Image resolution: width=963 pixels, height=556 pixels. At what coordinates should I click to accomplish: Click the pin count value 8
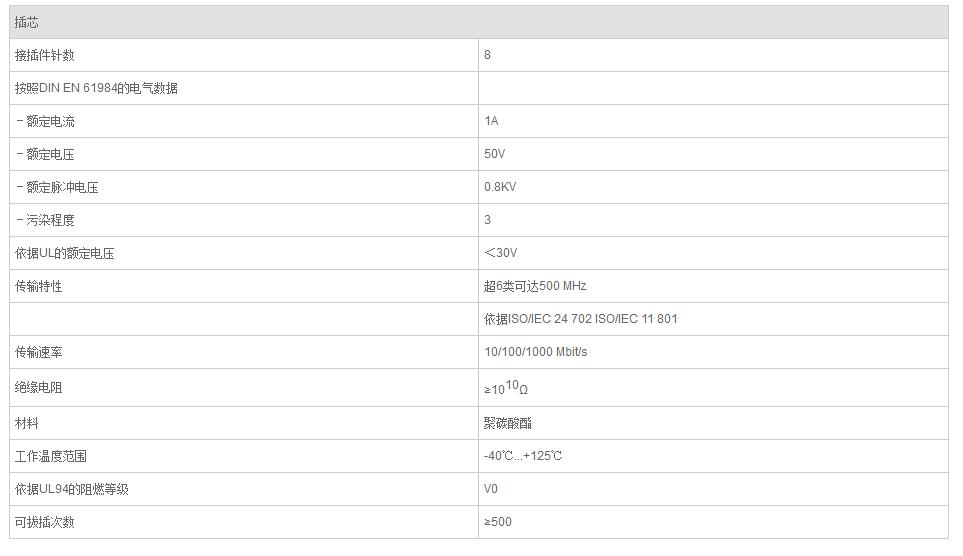pos(487,55)
